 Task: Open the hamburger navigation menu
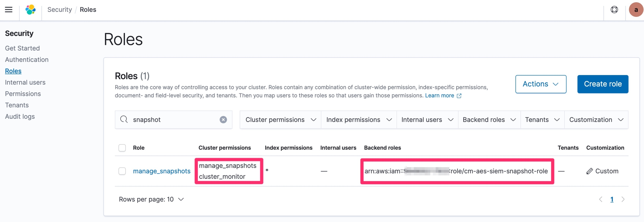[x=9, y=10]
